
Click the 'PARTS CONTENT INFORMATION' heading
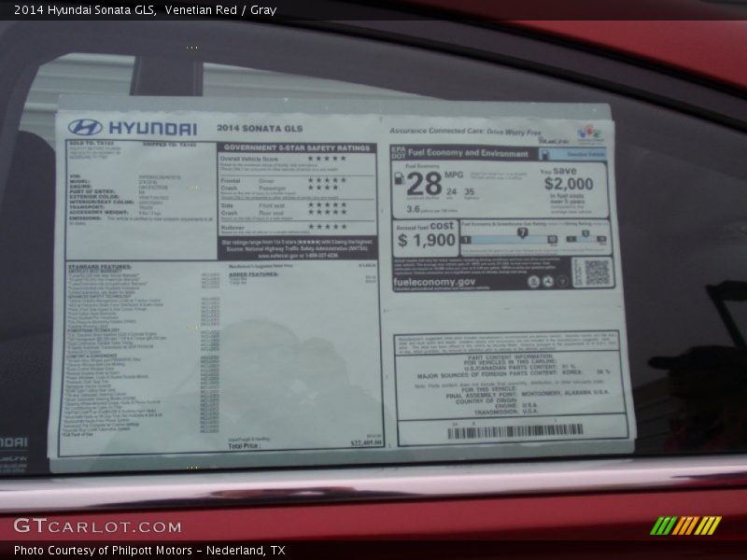click(x=510, y=357)
